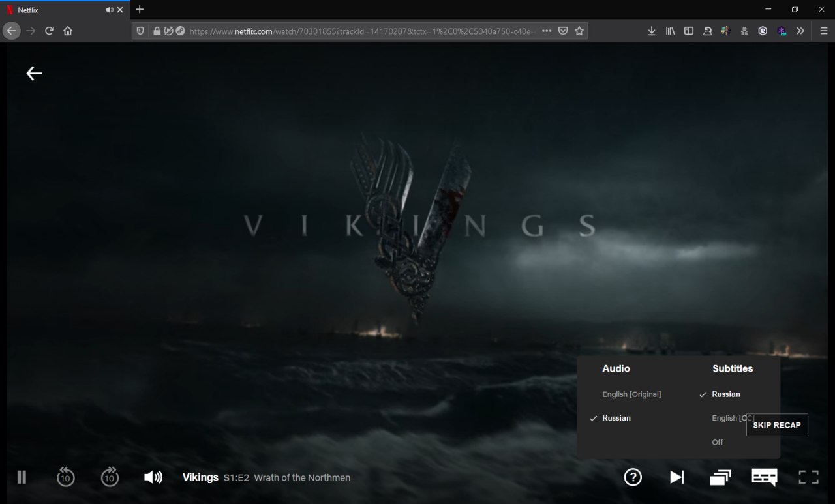
Task: Open the Firefox account icon in the toolbar
Action: pyautogui.click(x=707, y=31)
